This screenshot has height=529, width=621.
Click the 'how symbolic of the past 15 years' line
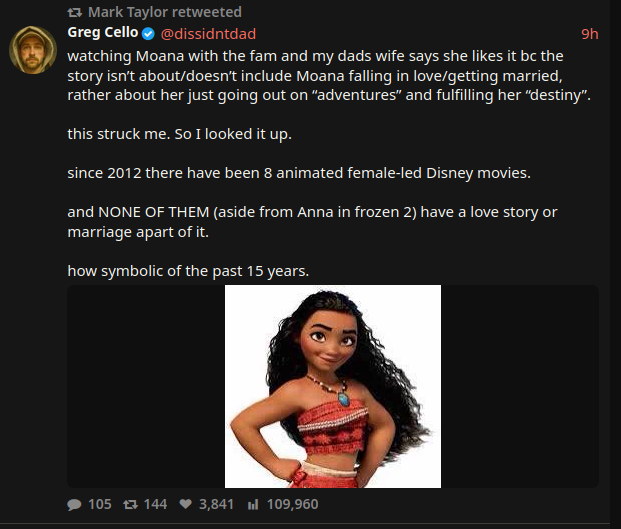[x=188, y=271]
